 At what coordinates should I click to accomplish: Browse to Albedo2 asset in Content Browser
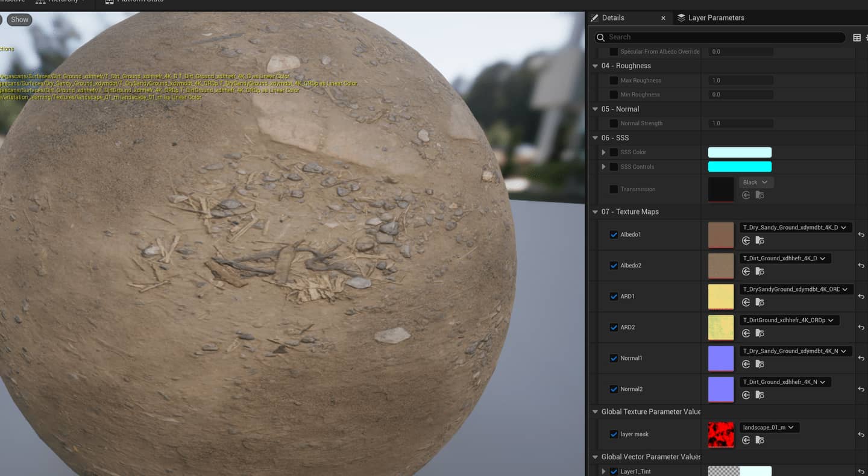[759, 271]
